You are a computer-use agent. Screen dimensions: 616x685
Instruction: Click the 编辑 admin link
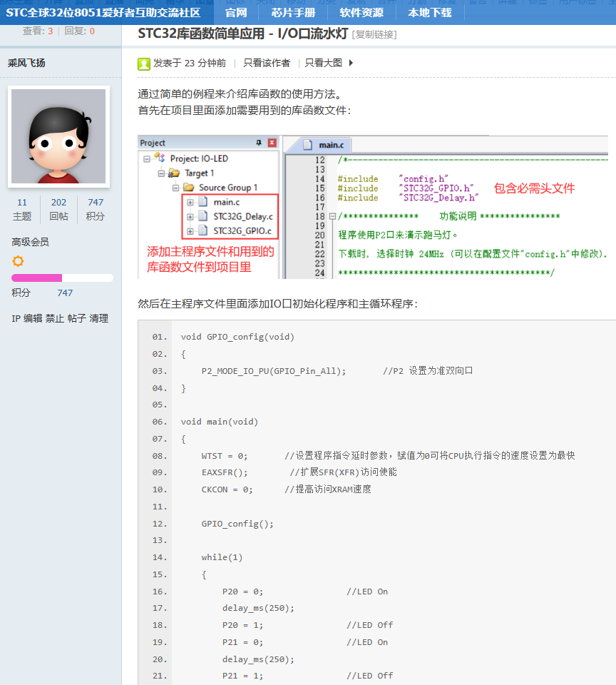tap(33, 318)
